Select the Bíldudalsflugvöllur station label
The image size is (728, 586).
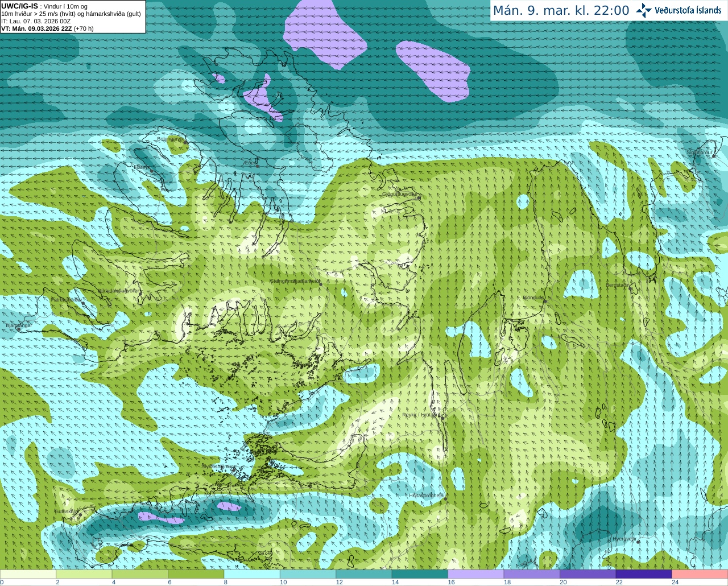[118, 290]
